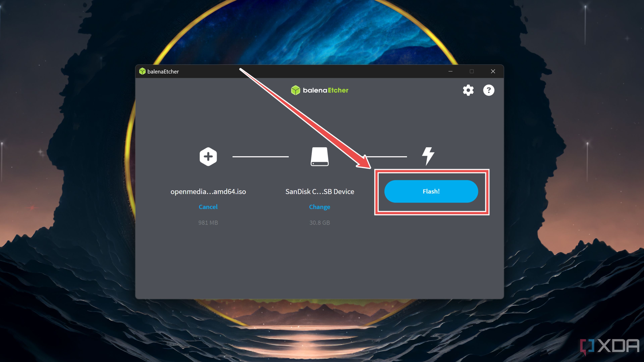Image resolution: width=644 pixels, height=362 pixels.
Task: Click the help icon for support
Action: (x=489, y=90)
